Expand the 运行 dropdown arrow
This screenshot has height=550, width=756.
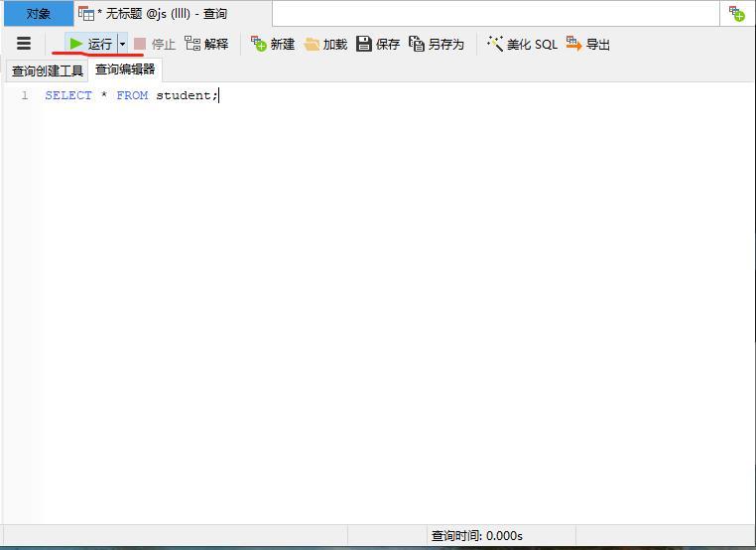point(122,44)
